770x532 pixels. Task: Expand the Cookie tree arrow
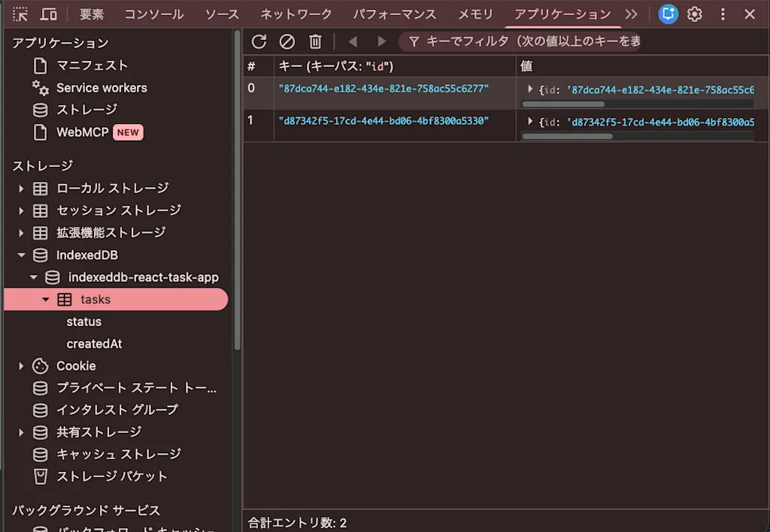pos(21,366)
